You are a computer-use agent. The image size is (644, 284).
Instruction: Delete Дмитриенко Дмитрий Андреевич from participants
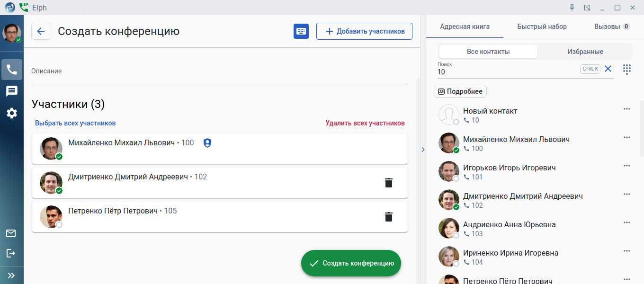coord(389,183)
